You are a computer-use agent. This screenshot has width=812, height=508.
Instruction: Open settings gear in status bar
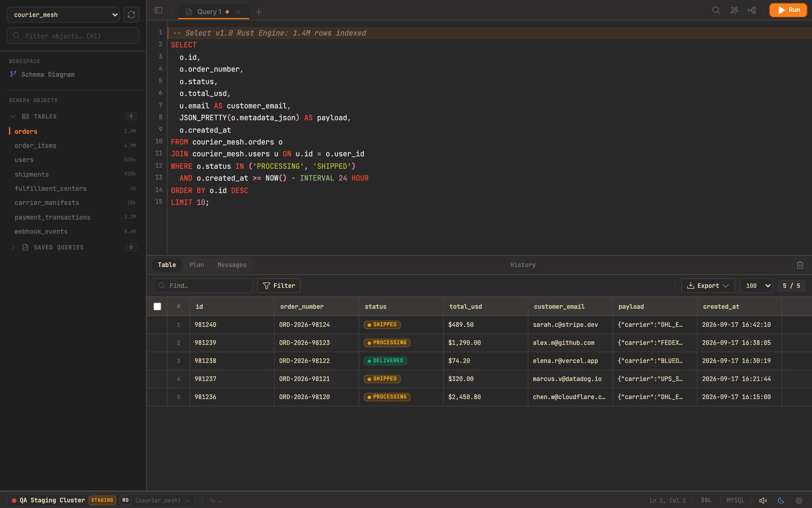pos(799,500)
